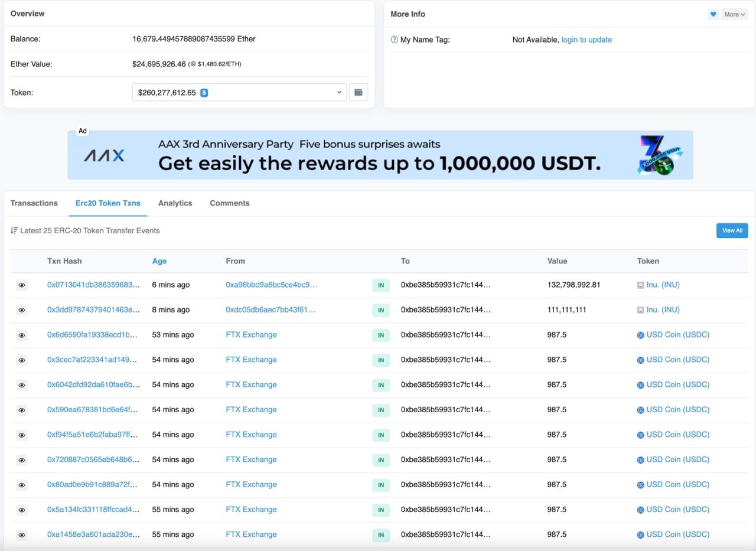Open sender address 0xdc05db6aec7bb43f61

click(x=271, y=309)
